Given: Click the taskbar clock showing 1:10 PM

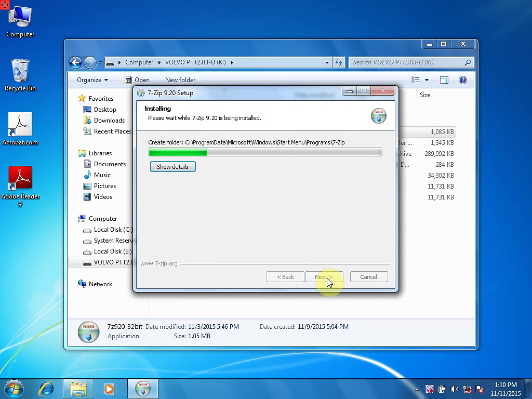Looking at the screenshot, I should click(506, 389).
